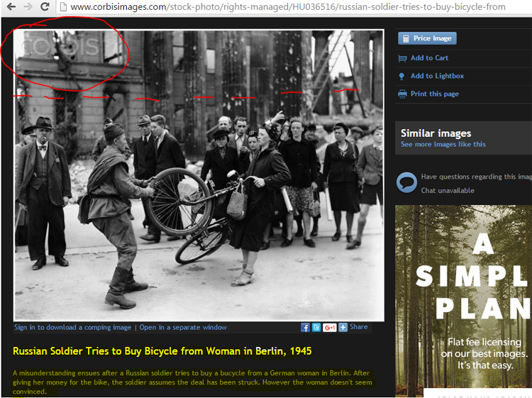Click the Simple Plan forest advertisement banner

coord(463,298)
